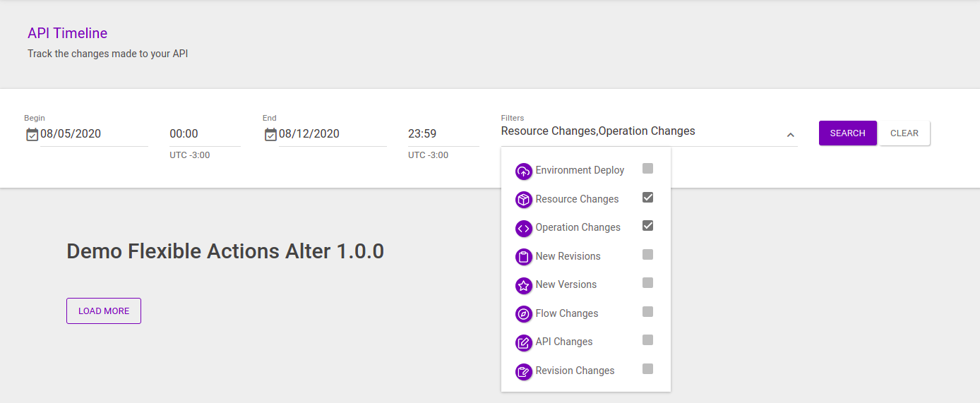
Task: Click the CLEAR button
Action: pyautogui.click(x=904, y=133)
